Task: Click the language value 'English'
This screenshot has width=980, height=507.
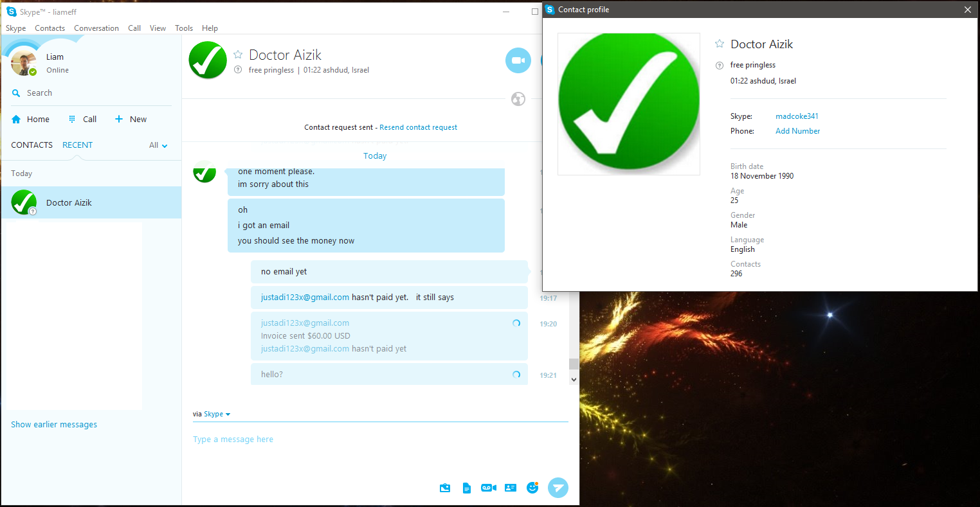Action: click(743, 249)
